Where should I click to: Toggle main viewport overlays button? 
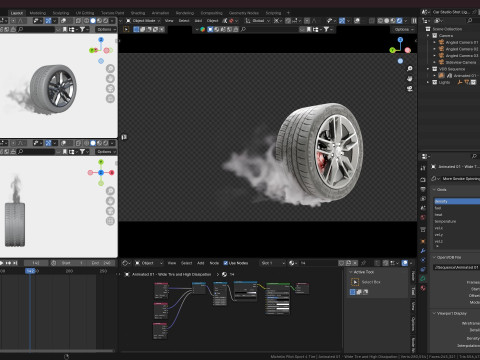click(x=357, y=21)
